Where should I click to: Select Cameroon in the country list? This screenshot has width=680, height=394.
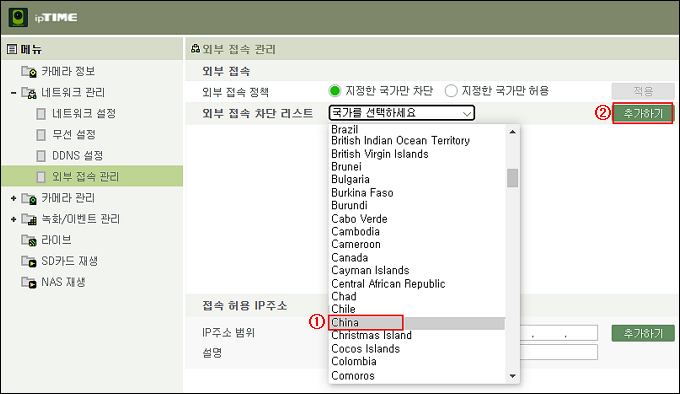point(356,244)
